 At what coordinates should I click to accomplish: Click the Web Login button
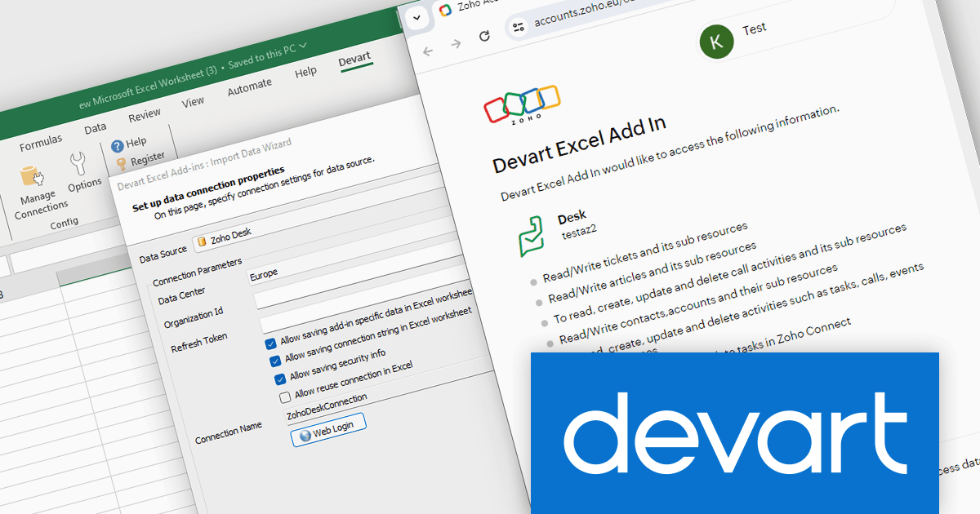[x=328, y=428]
